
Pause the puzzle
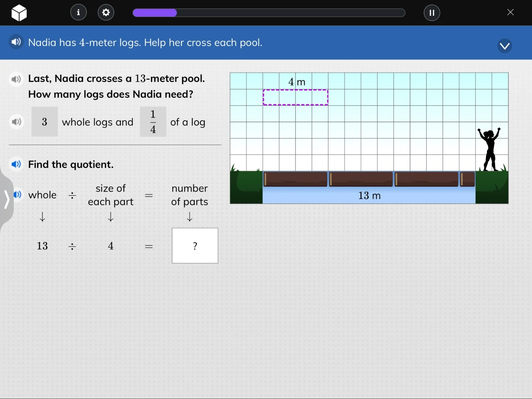click(x=432, y=13)
